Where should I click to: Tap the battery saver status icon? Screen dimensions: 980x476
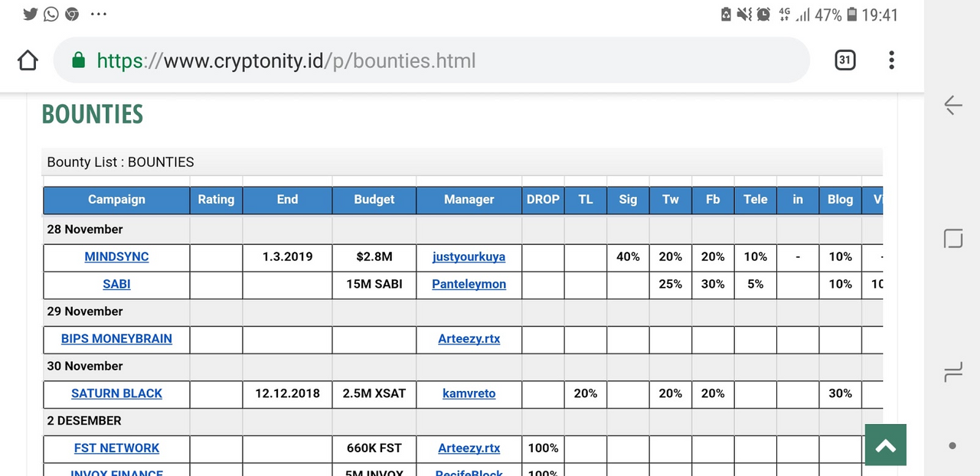[726, 15]
